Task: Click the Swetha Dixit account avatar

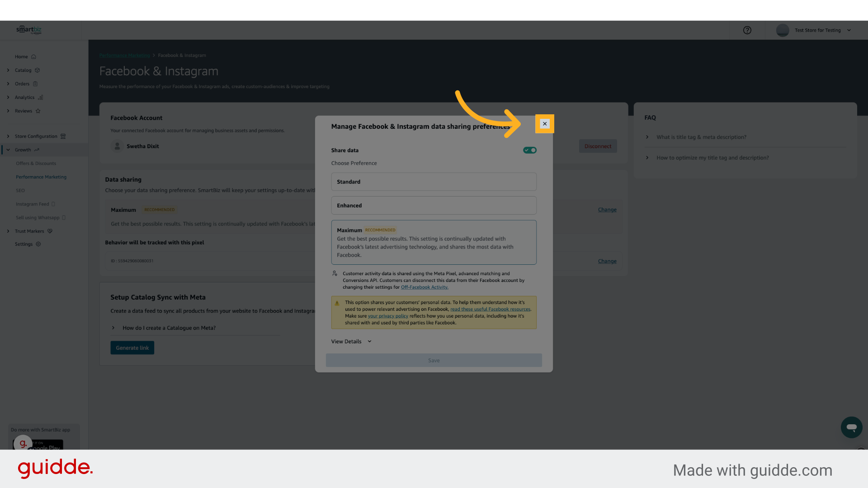Action: point(117,146)
